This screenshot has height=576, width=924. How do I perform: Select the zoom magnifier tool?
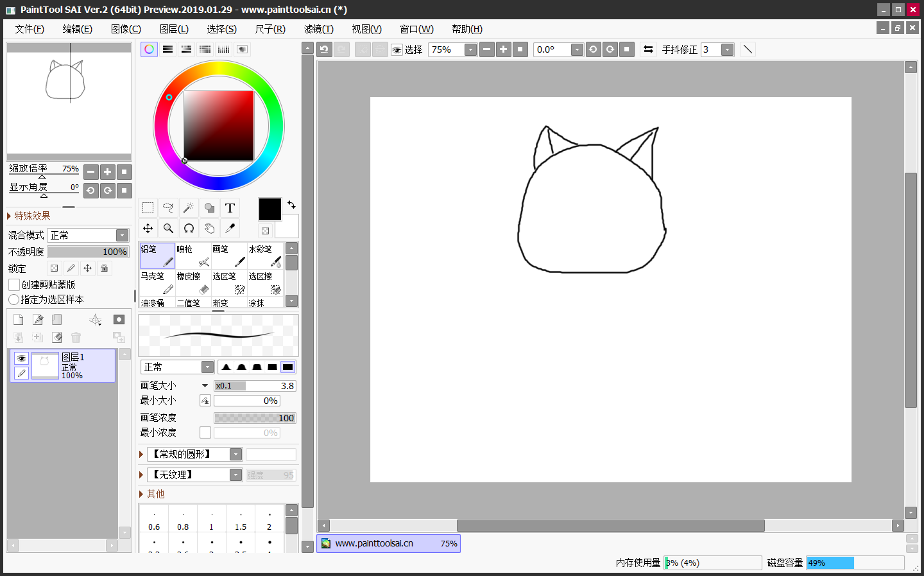coord(168,229)
